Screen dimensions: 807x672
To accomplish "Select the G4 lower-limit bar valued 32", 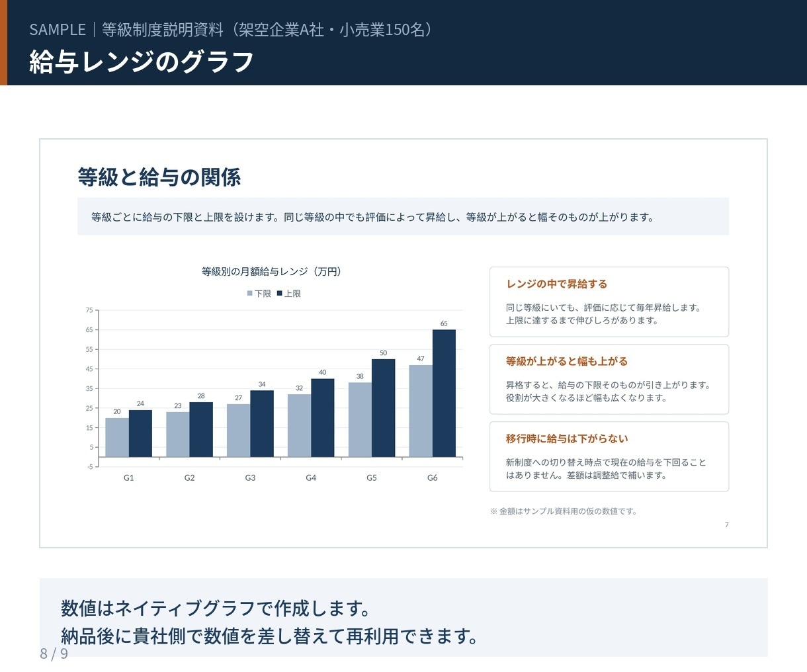I will (x=300, y=425).
